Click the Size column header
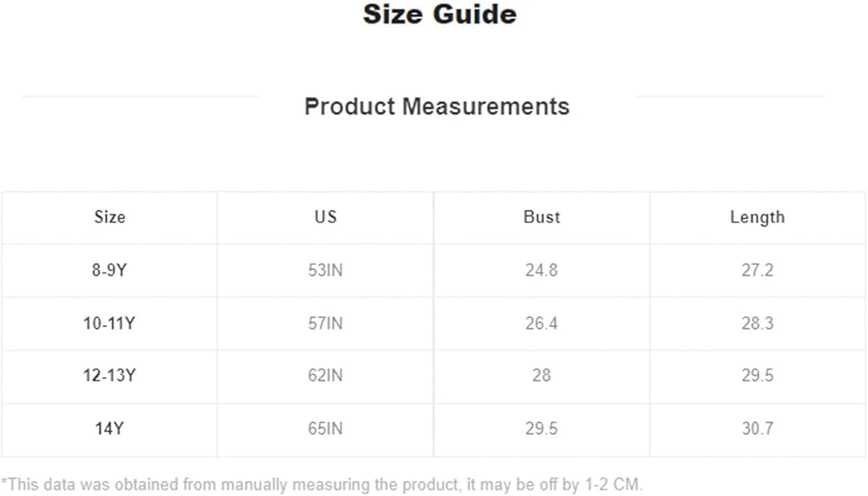 point(109,217)
